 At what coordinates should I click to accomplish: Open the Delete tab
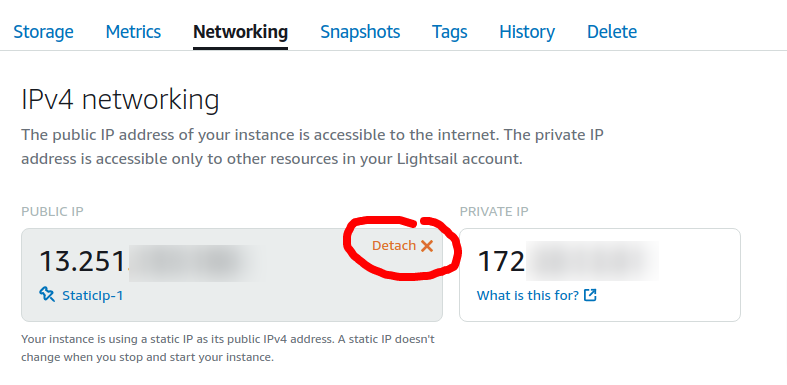(x=612, y=32)
